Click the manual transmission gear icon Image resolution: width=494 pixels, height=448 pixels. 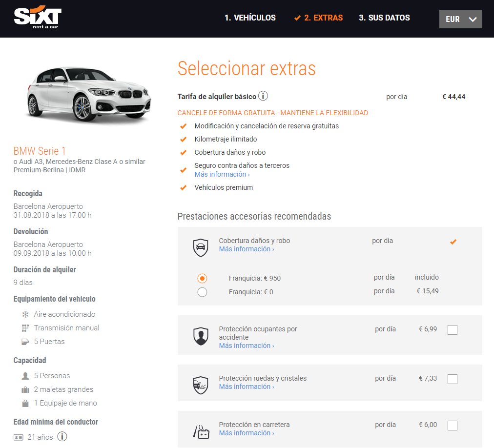[25, 328]
